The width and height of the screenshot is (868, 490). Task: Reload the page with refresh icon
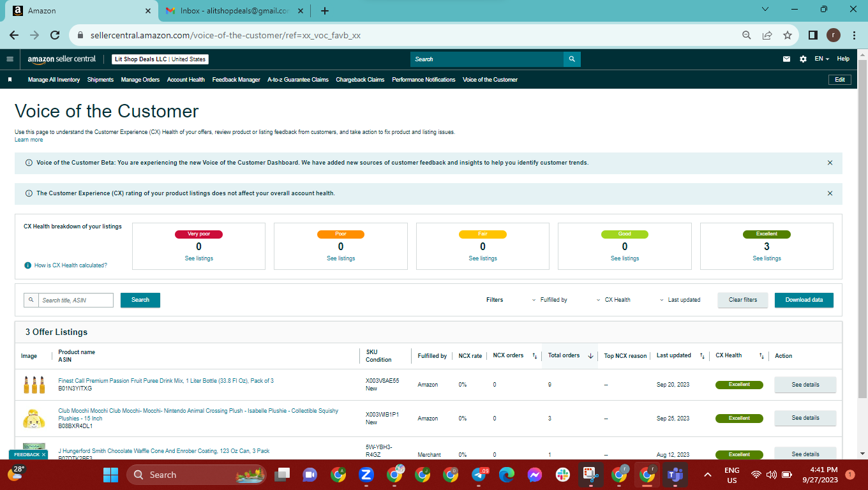click(55, 36)
